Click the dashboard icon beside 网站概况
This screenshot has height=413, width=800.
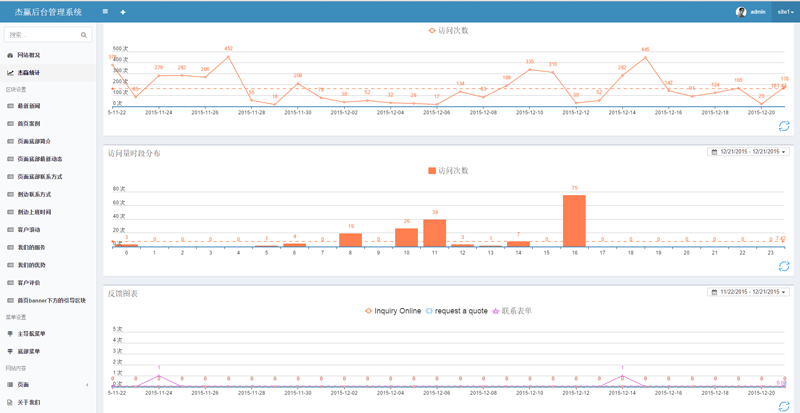pyautogui.click(x=10, y=55)
